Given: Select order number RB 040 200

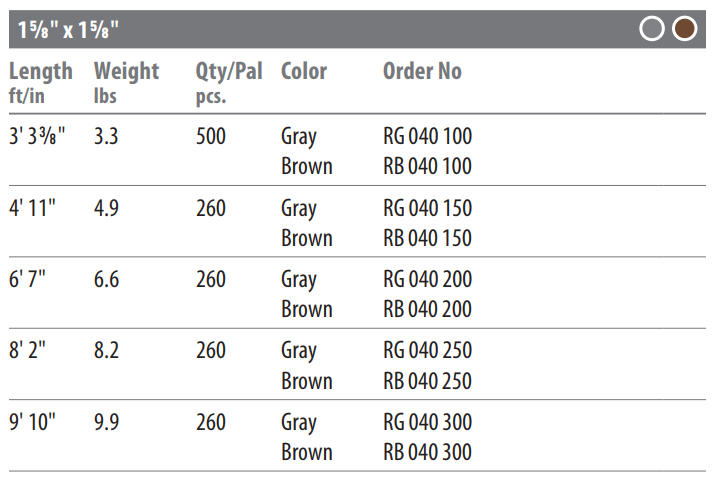Looking at the screenshot, I should [428, 309].
